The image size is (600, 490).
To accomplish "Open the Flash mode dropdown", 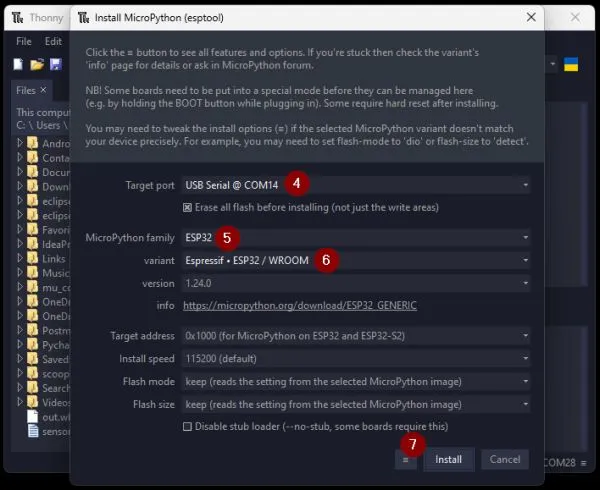I will coord(356,382).
